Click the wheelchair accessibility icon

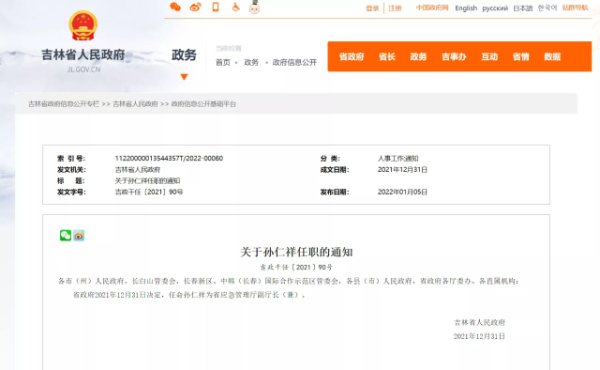point(236,7)
